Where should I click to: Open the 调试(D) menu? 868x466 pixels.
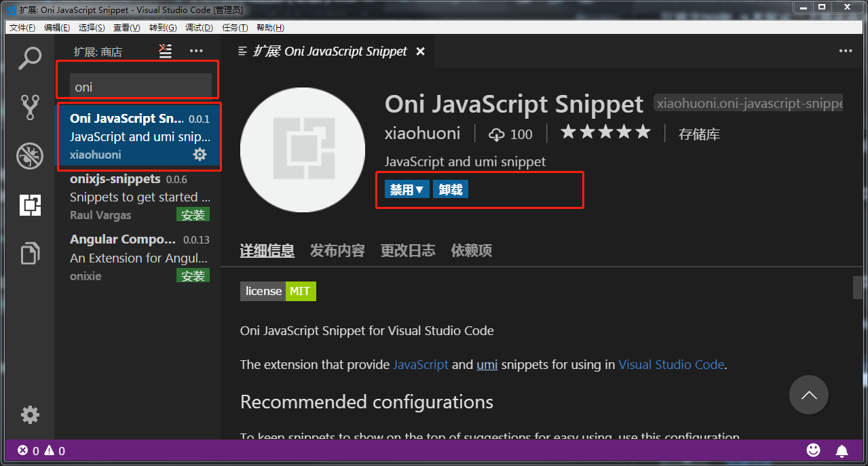(x=199, y=28)
